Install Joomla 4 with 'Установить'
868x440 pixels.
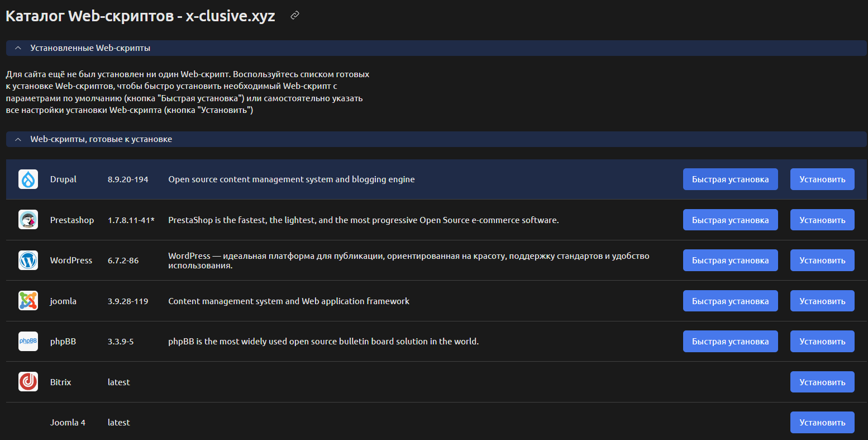tap(822, 423)
